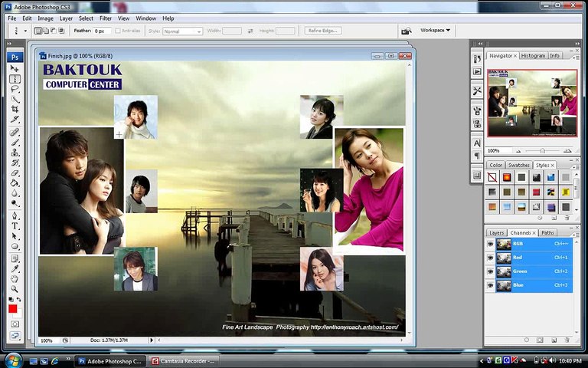588x368 pixels.
Task: Open Tool Presets panel icon
Action: click(477, 91)
